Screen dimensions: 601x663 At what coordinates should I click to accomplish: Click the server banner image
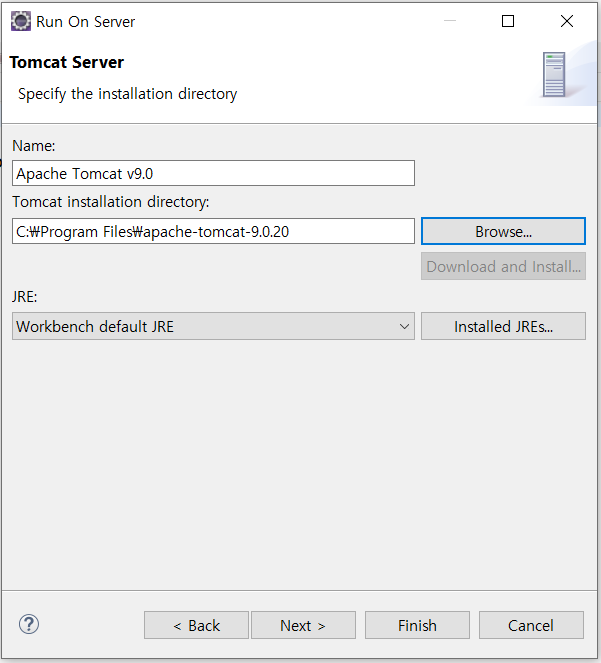pyautogui.click(x=561, y=74)
